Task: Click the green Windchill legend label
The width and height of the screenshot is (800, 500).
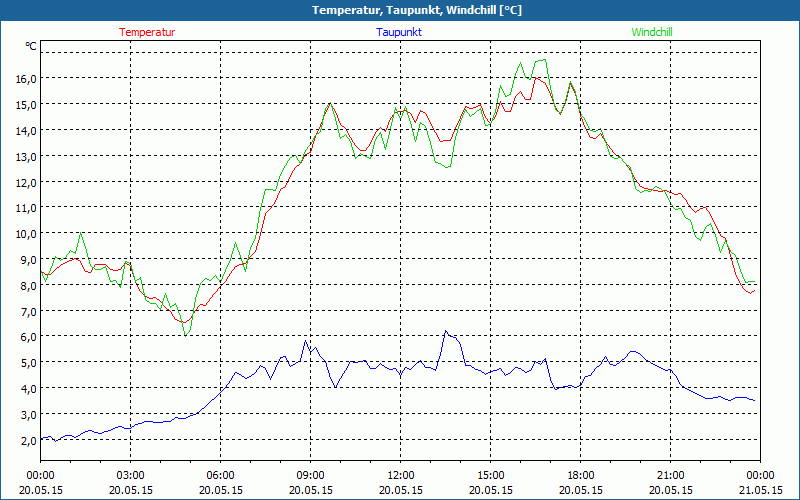Action: 652,32
